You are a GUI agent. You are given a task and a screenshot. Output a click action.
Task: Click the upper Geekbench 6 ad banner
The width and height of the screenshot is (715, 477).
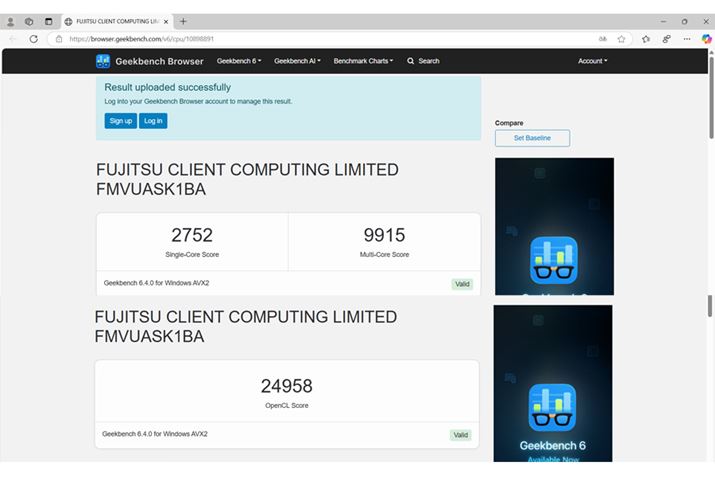(554, 227)
